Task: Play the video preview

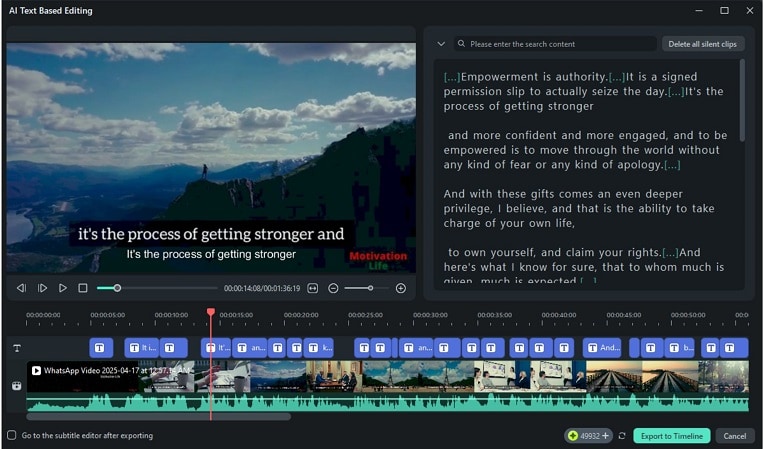Action: point(62,288)
